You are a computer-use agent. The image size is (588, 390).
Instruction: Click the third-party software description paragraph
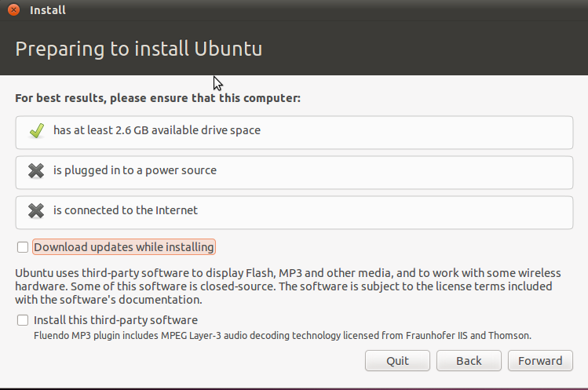[x=288, y=286]
